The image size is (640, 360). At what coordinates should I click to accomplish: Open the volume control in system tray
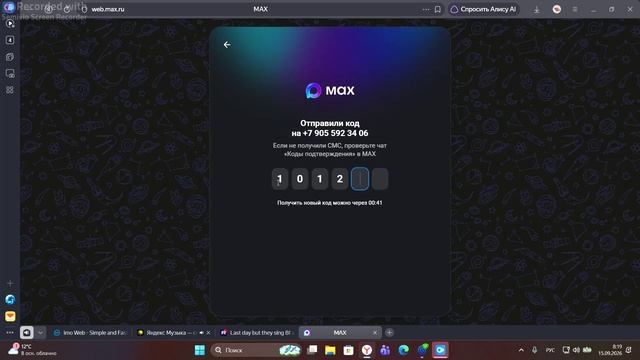(x=576, y=350)
